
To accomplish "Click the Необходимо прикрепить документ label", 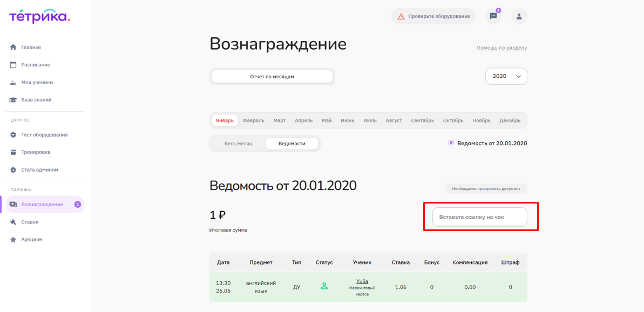I will (486, 189).
